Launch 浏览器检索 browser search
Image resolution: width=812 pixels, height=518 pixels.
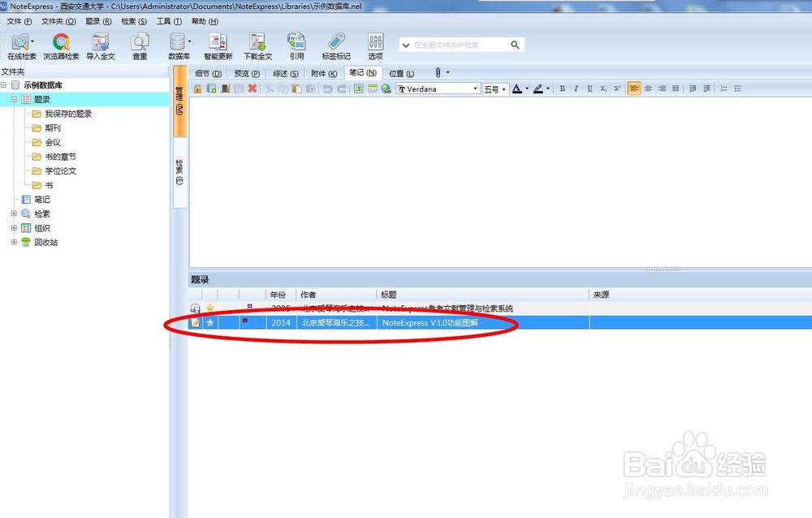pyautogui.click(x=61, y=45)
